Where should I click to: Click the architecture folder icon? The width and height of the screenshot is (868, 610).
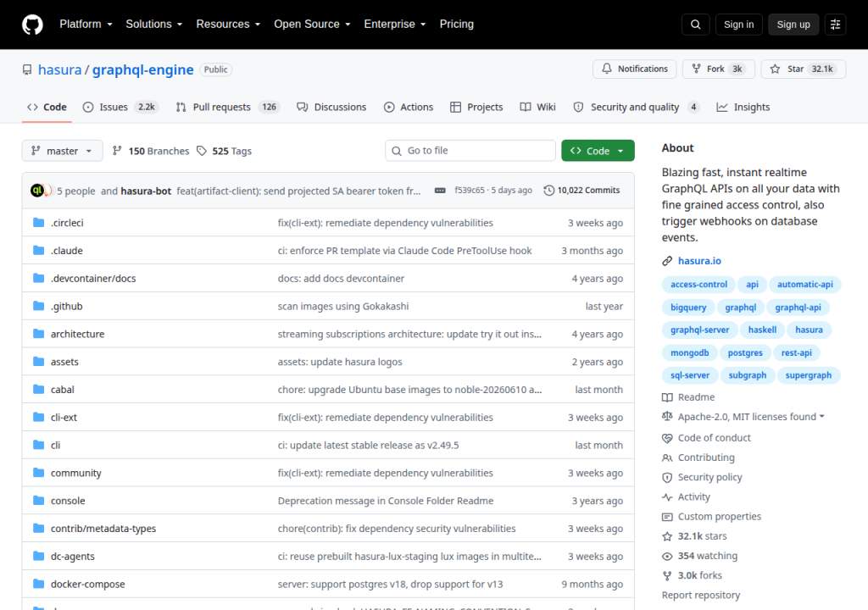click(38, 334)
